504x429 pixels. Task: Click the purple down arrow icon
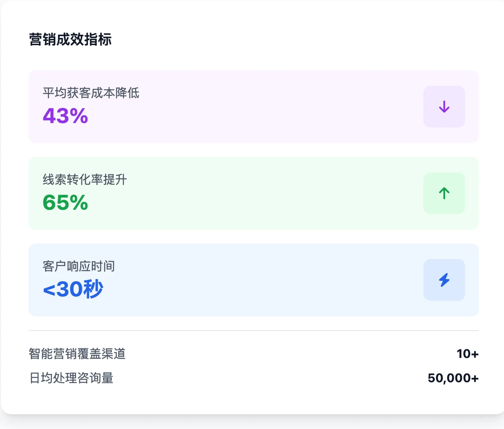click(444, 107)
